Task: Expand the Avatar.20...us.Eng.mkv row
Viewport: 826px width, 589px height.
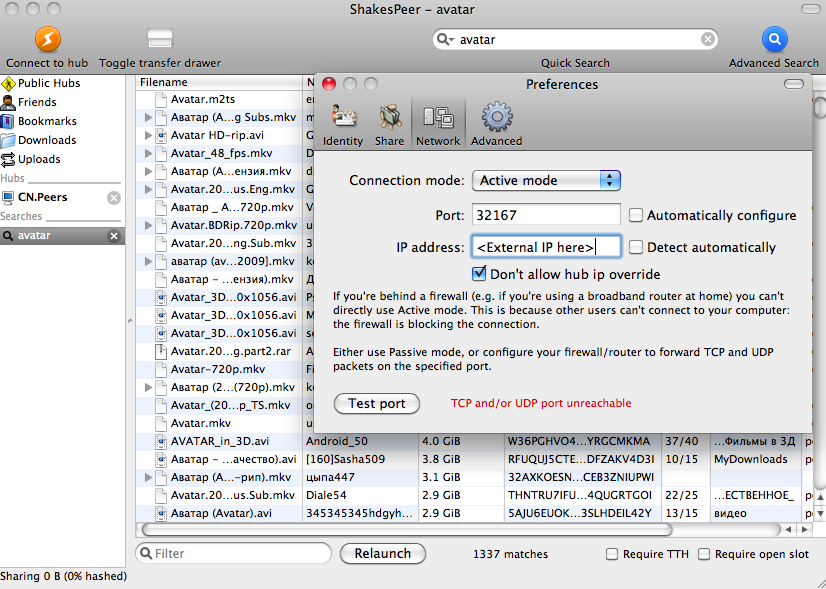Action: point(149,189)
